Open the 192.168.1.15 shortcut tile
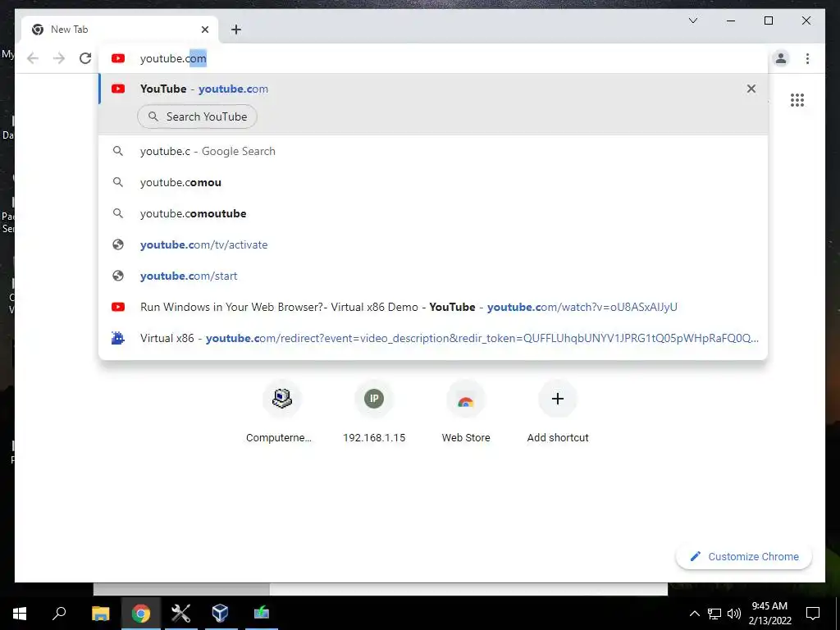 [374, 413]
